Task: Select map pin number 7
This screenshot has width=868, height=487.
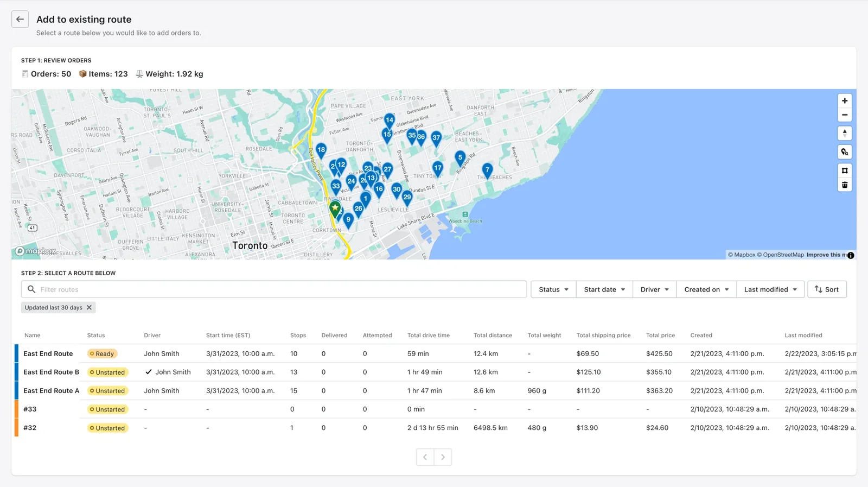Action: pos(487,171)
